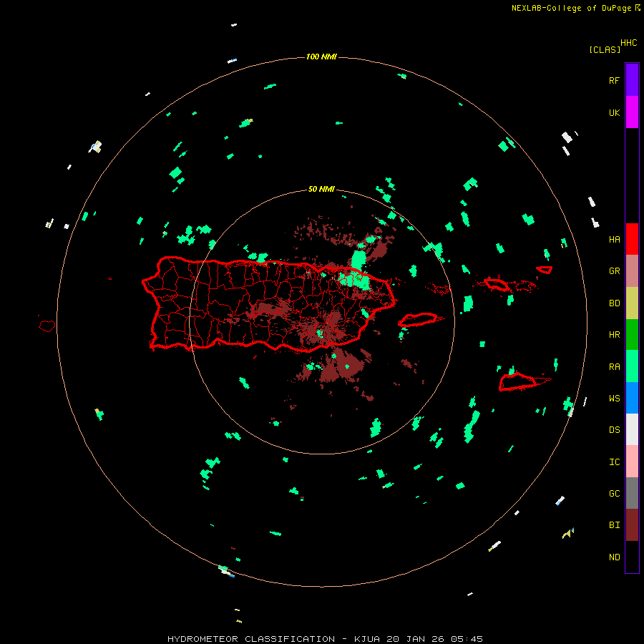
Task: Click the NEXLAB-College of DuPage credit text
Action: pos(571,8)
